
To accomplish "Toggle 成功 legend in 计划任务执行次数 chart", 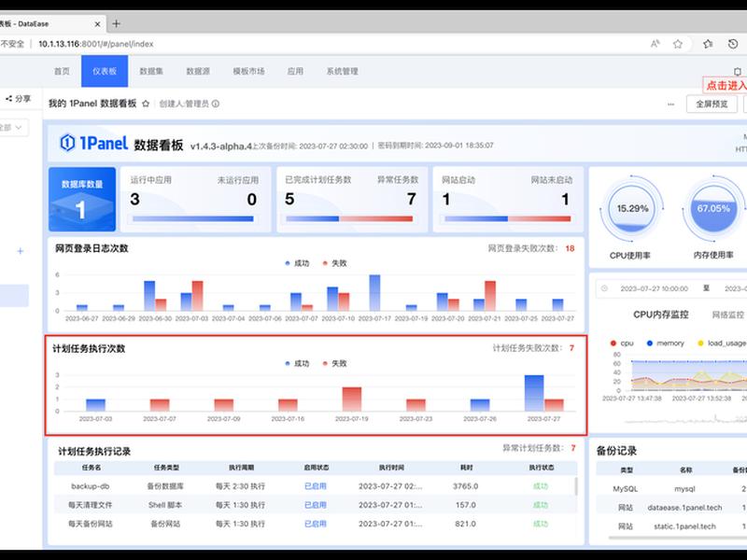I will [297, 363].
